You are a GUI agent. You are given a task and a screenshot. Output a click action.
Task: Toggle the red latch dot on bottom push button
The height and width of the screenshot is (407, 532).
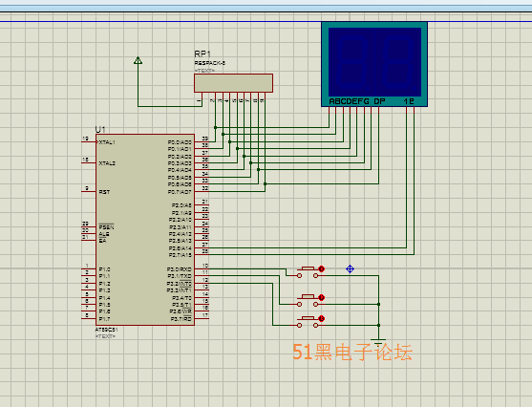[x=322, y=318]
